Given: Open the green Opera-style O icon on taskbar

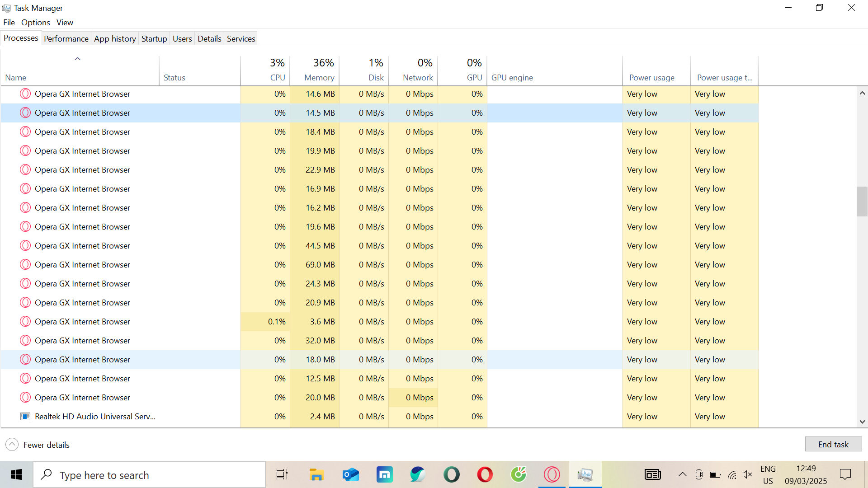Looking at the screenshot, I should pyautogui.click(x=451, y=474).
